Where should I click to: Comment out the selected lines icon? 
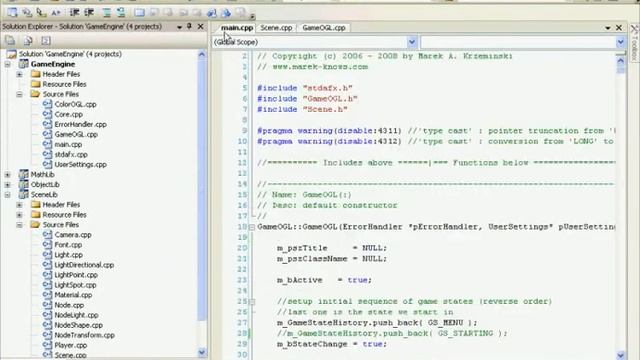[x=107, y=13]
